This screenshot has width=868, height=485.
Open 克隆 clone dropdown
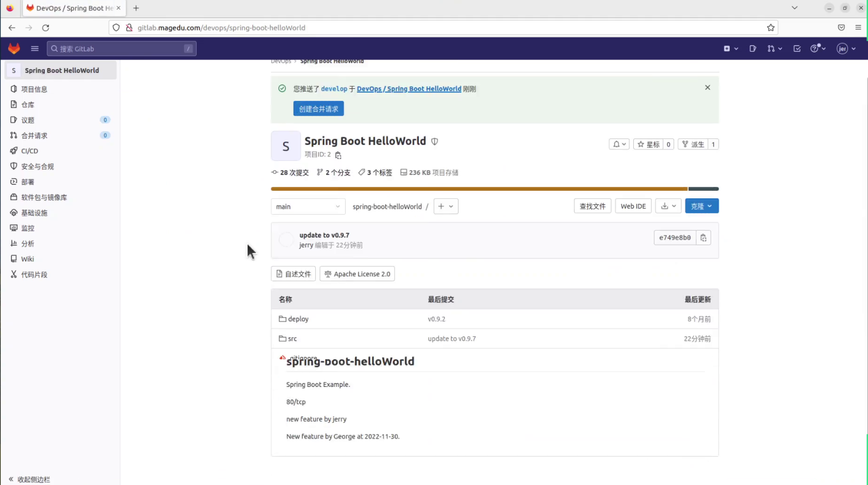click(702, 206)
